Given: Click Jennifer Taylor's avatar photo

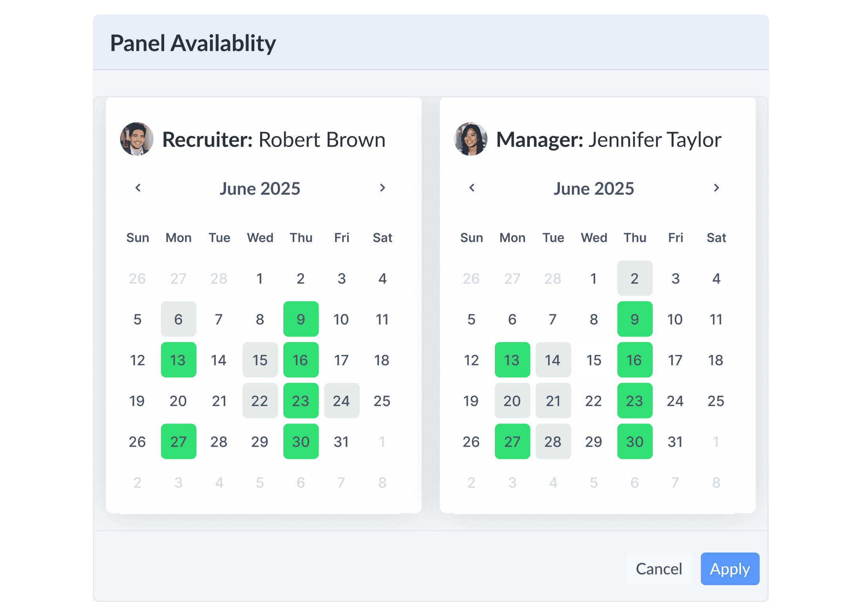Looking at the screenshot, I should 471,139.
